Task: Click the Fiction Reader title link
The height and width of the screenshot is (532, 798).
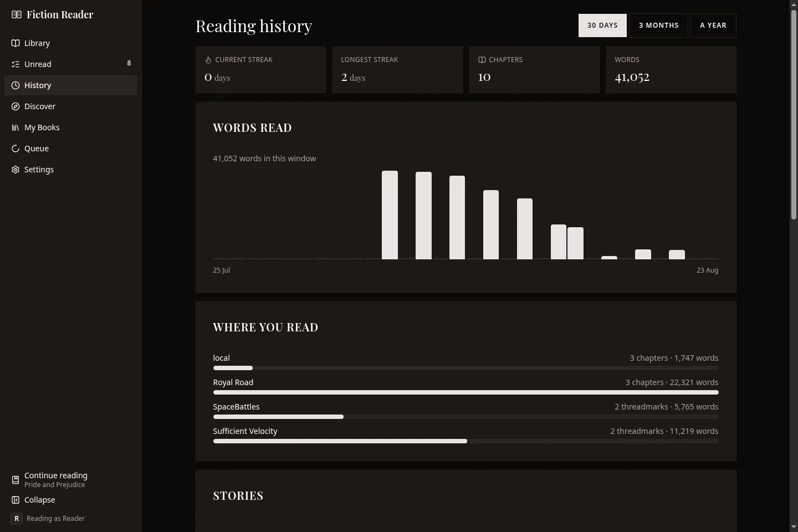Action: (x=60, y=14)
